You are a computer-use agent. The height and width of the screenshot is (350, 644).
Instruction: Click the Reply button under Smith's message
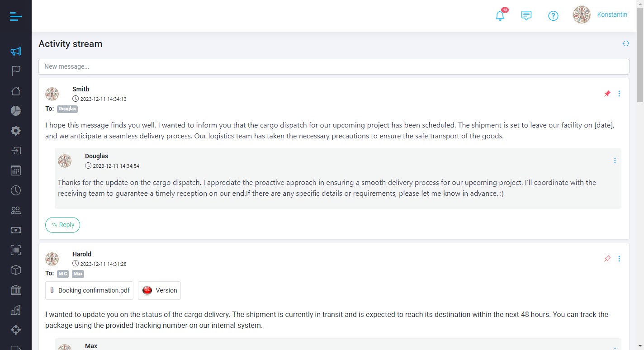point(62,225)
